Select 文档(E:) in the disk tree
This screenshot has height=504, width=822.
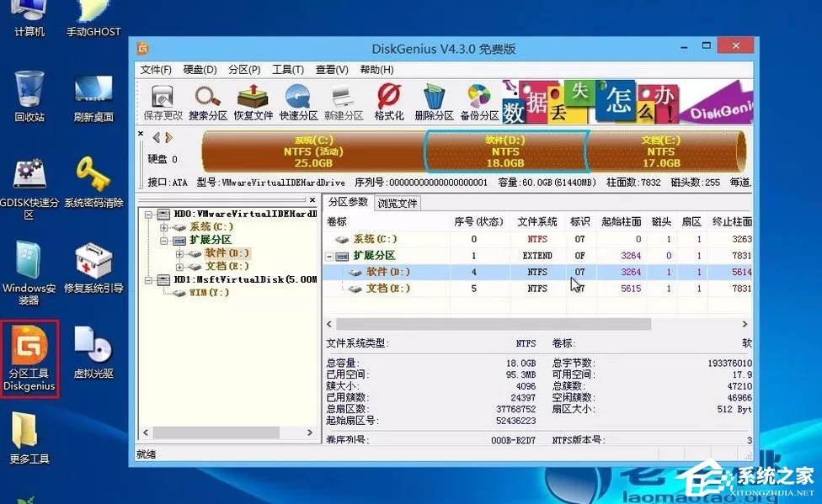point(227,266)
